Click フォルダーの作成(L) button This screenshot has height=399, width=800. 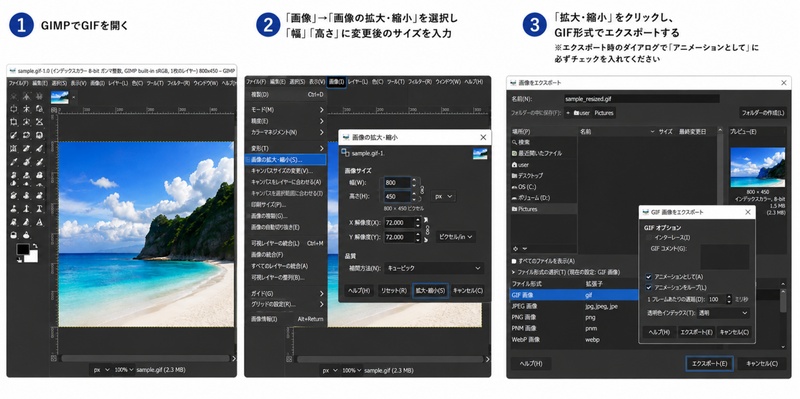click(x=763, y=113)
